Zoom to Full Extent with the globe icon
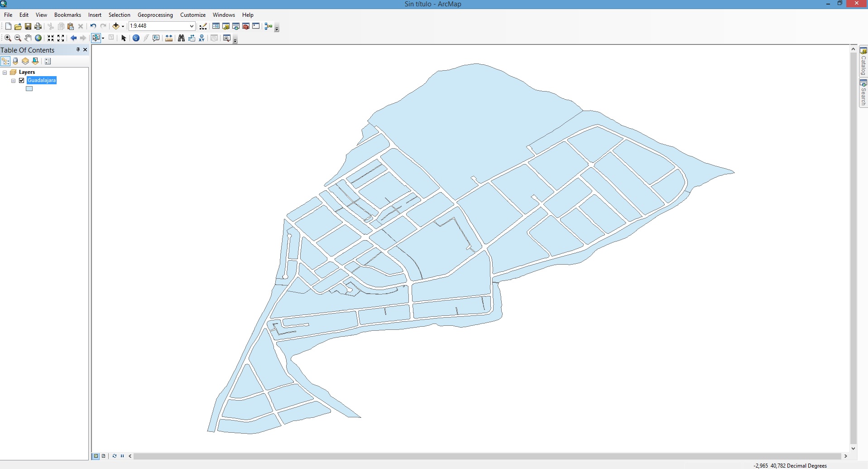Viewport: 868px width, 469px height. pyautogui.click(x=38, y=38)
